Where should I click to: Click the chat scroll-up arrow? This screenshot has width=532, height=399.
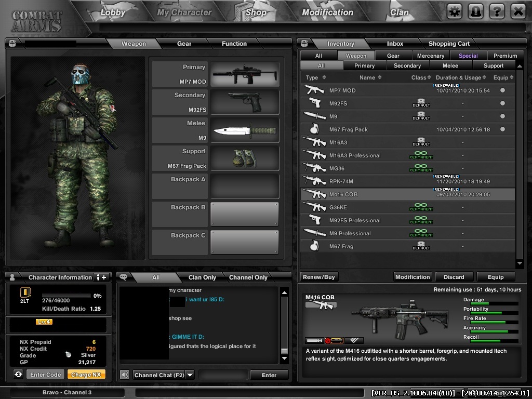click(284, 292)
